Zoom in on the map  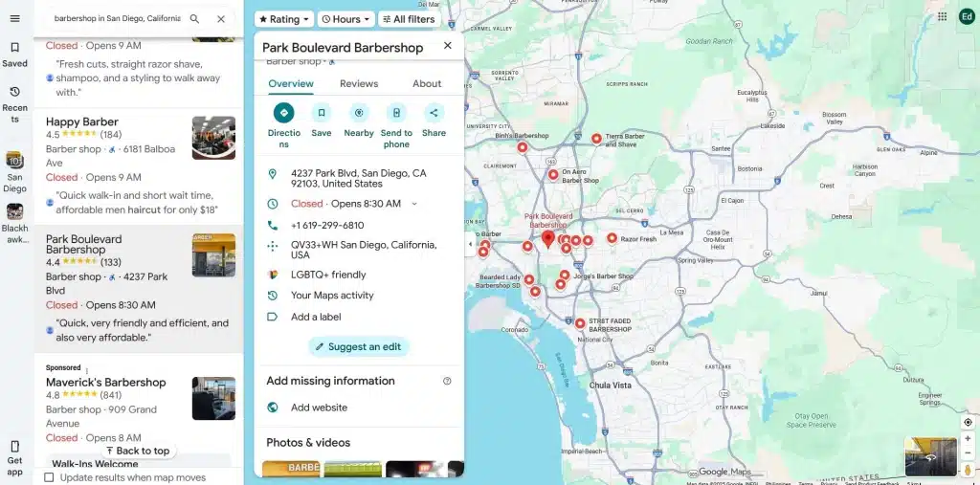tap(968, 439)
